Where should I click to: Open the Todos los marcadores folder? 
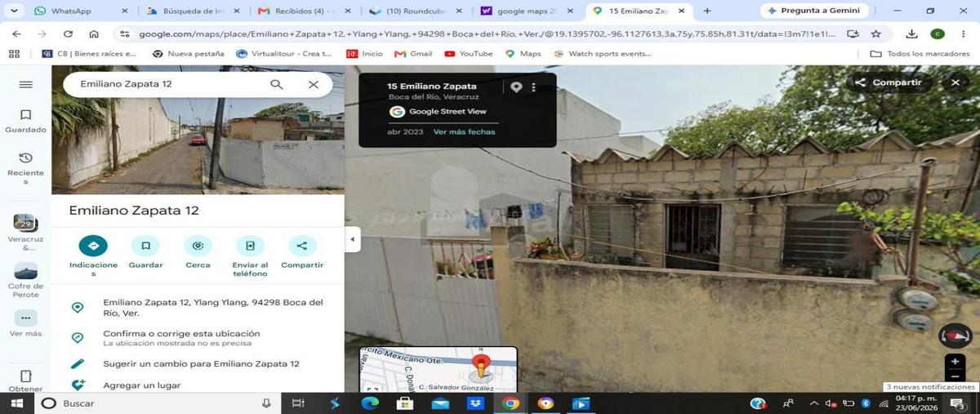(920, 54)
